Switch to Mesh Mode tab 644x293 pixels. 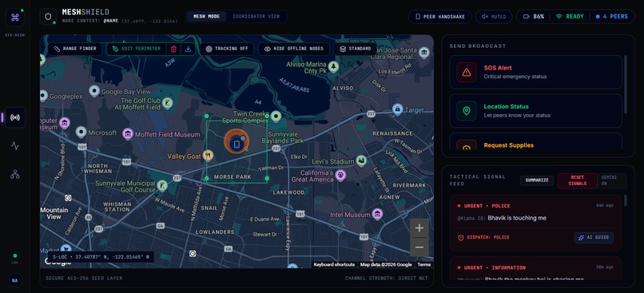coord(206,17)
